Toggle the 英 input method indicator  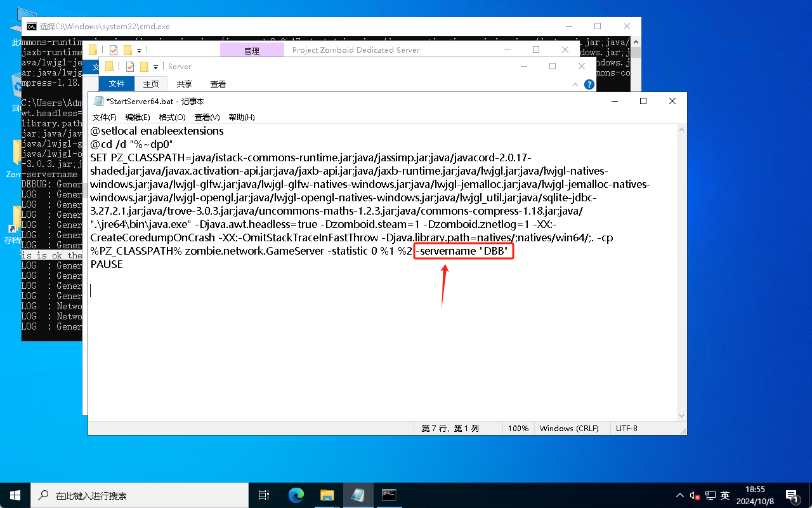(x=725, y=495)
